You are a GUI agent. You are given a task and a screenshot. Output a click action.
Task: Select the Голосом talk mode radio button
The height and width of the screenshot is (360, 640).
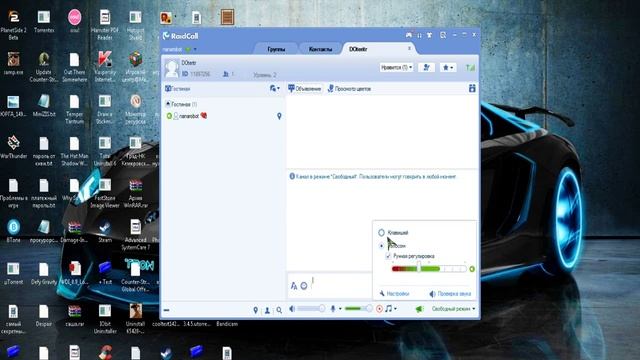pos(381,246)
